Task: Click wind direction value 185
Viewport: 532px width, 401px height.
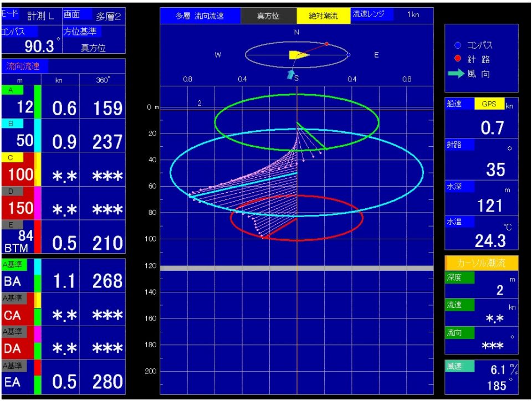Action: pos(497,385)
